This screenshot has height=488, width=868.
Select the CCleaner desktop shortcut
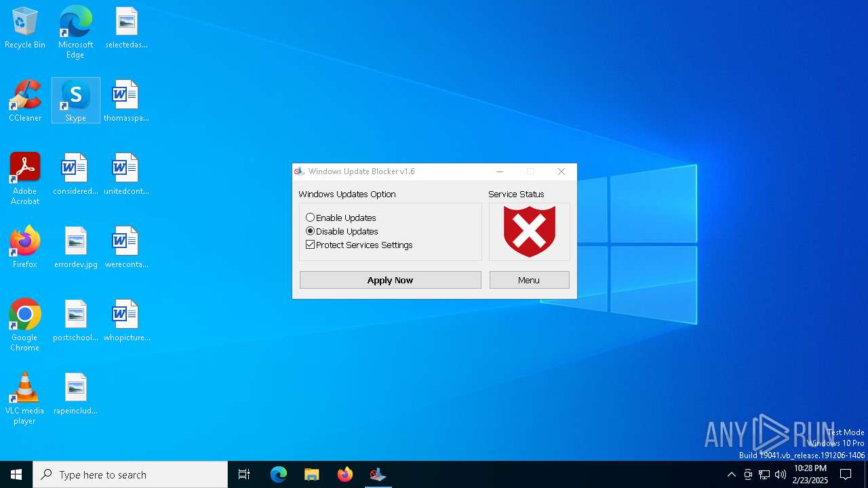[25, 101]
